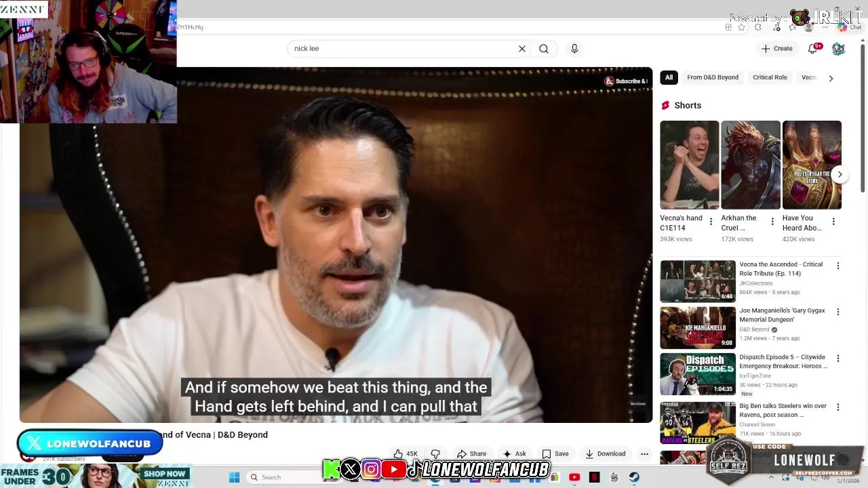Viewport: 868px width, 488px height.
Task: Select the 'From D&D Beyond' chip
Action: click(713, 77)
